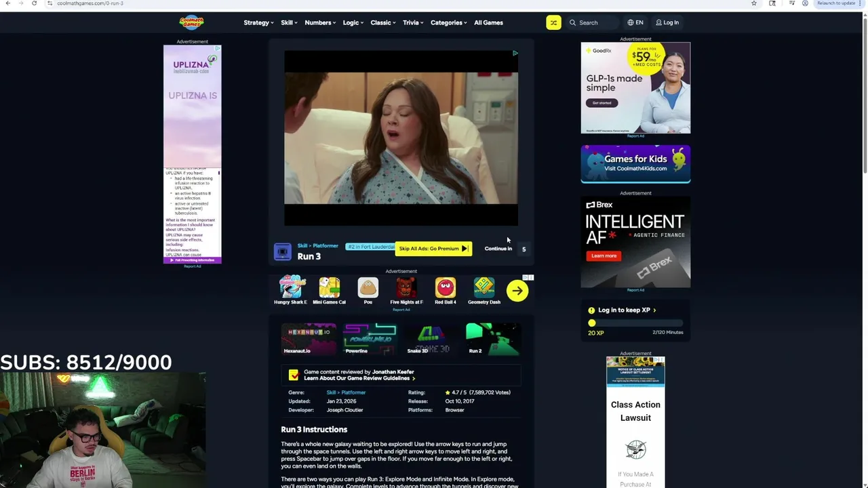Click the Run 3 Instructions heading
Screen dimensions: 868x488
click(314, 429)
